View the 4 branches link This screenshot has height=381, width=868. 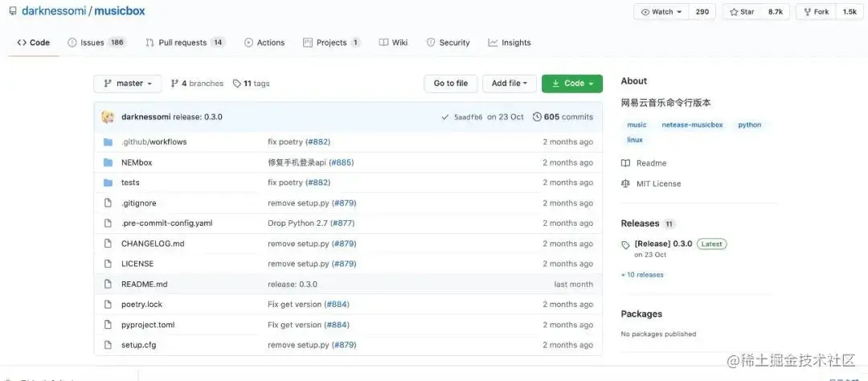pos(197,84)
